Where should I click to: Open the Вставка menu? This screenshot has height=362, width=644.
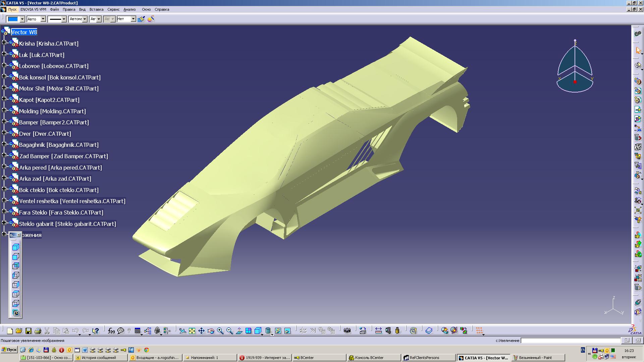point(96,9)
